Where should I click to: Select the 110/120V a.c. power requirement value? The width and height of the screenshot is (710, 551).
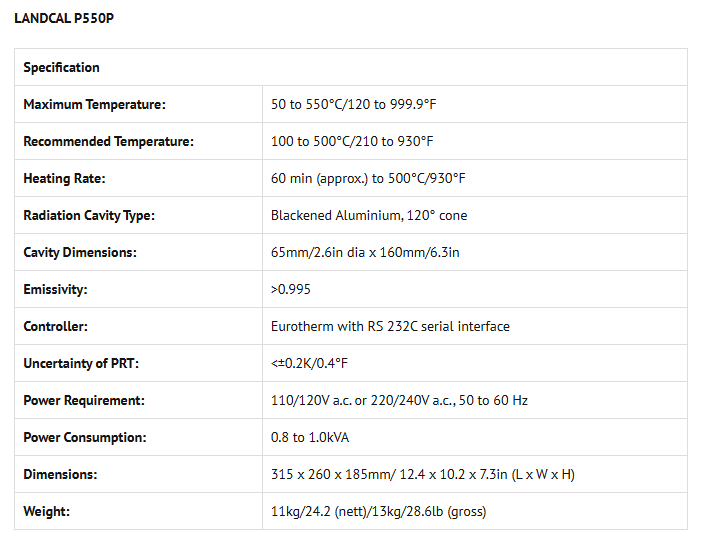click(x=399, y=401)
